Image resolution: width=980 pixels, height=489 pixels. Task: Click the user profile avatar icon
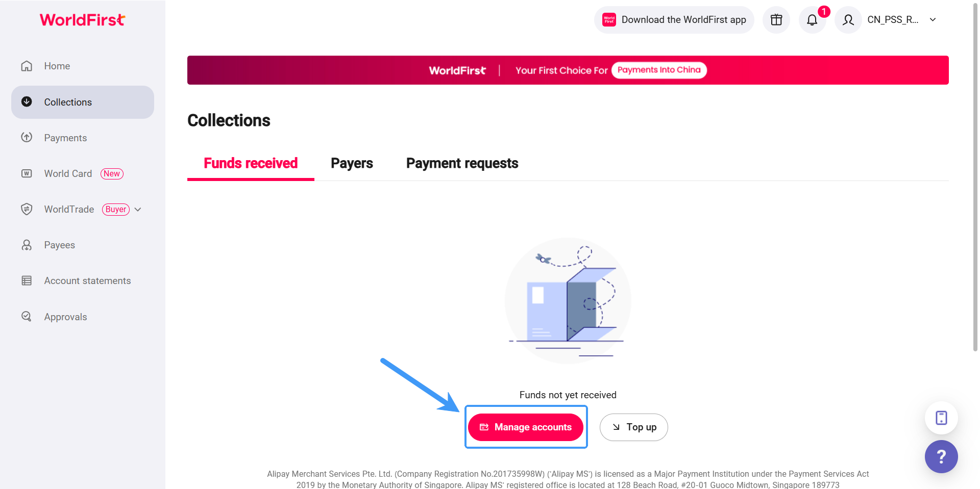tap(848, 20)
